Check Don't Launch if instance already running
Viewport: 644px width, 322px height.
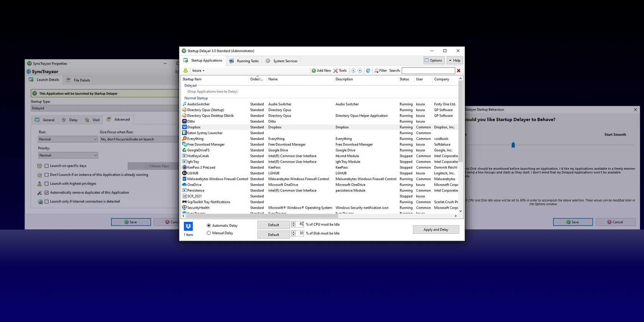[x=46, y=175]
